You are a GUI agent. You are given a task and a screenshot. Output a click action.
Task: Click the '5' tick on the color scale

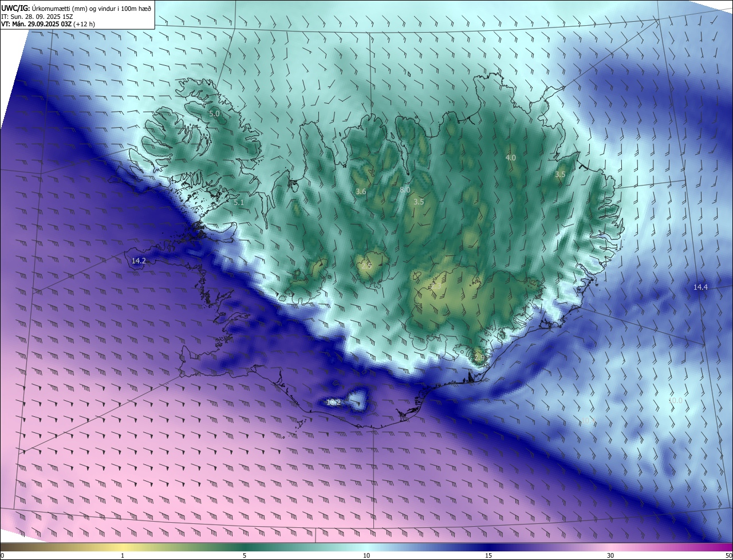pos(245,555)
